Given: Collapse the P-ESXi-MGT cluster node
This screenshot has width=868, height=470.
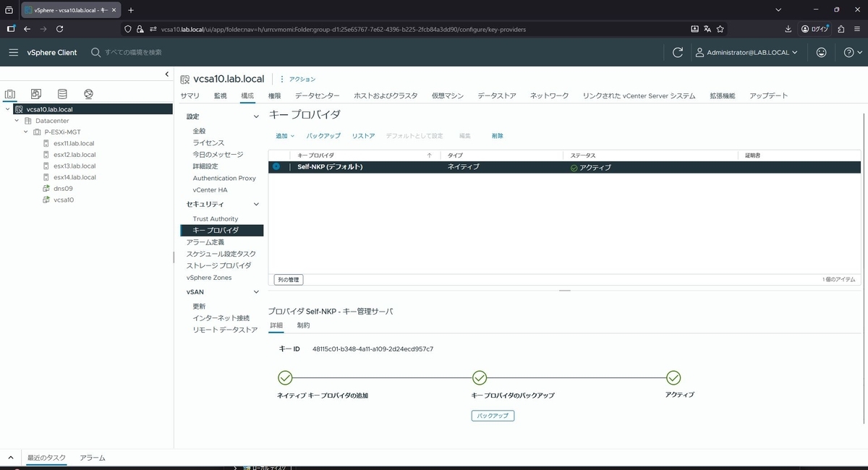Looking at the screenshot, I should [x=26, y=132].
